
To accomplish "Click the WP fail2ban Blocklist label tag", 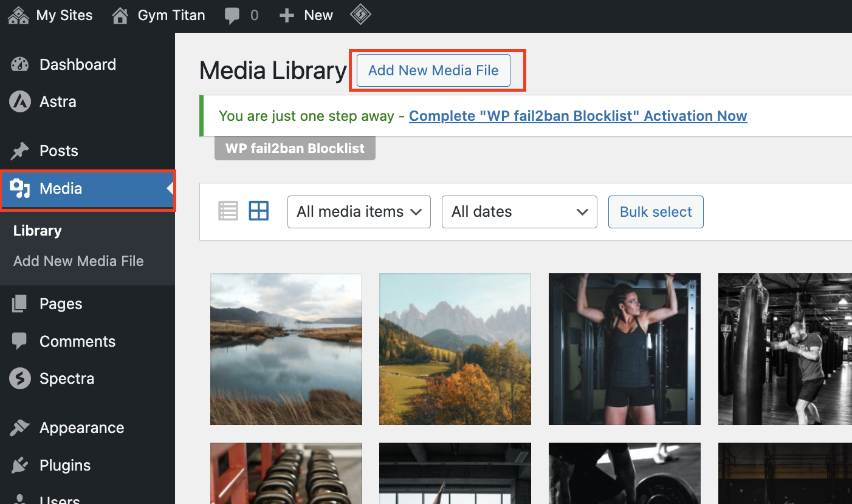I will pos(295,148).
